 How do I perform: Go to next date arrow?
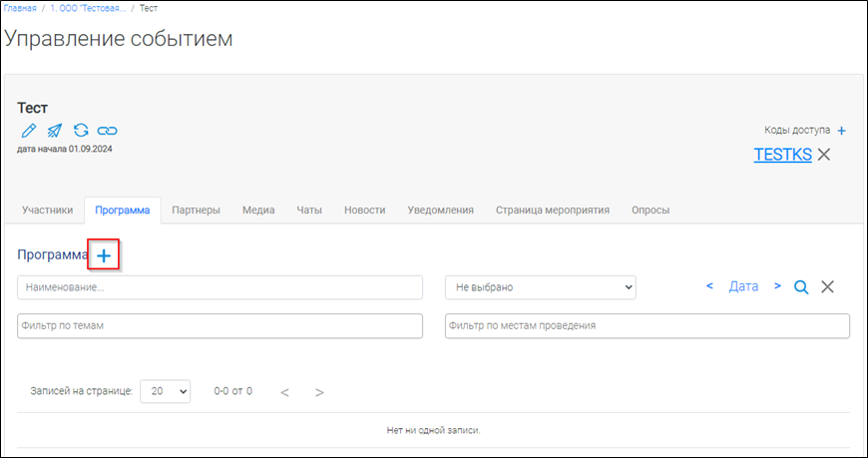click(777, 286)
